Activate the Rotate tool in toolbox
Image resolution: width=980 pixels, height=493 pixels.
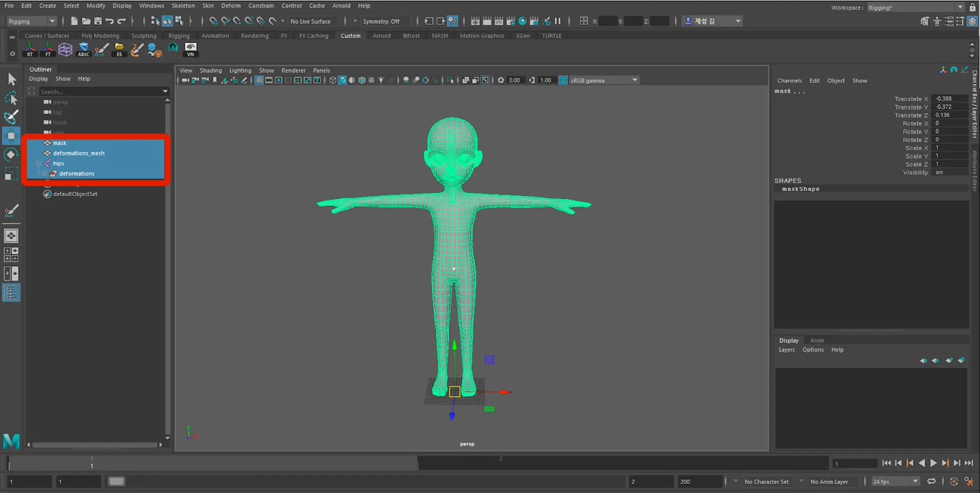pos(11,155)
